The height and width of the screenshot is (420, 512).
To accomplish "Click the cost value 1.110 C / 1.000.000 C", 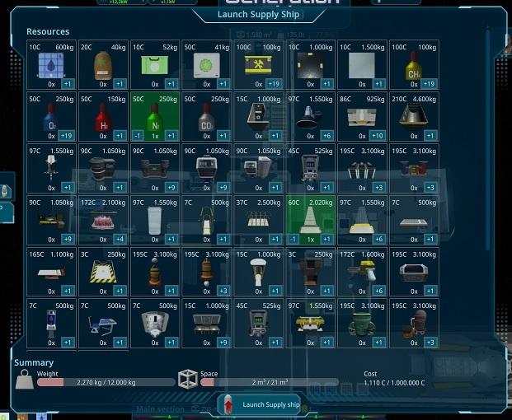I will (394, 383).
